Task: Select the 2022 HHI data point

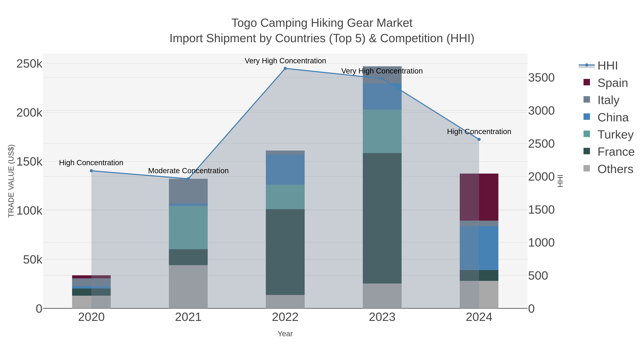Action: click(285, 68)
